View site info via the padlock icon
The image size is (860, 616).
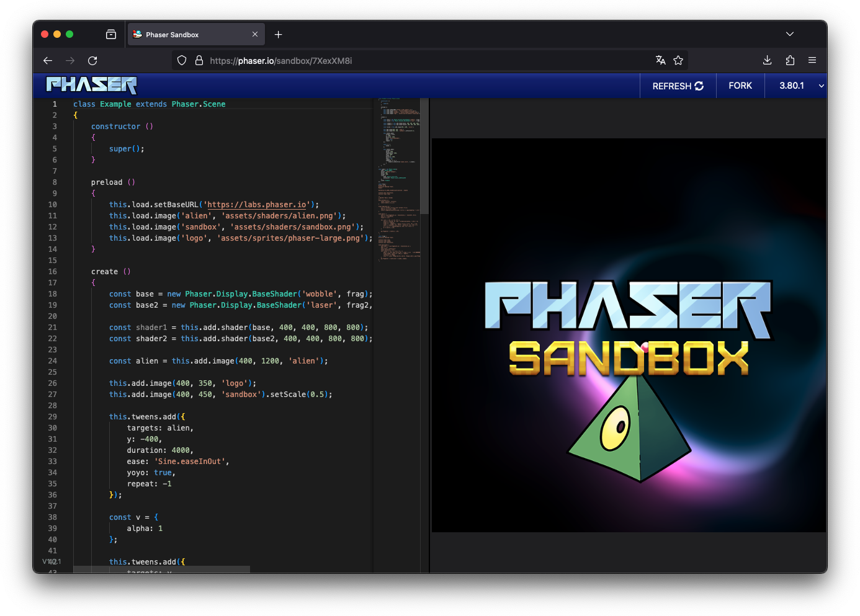(x=199, y=60)
